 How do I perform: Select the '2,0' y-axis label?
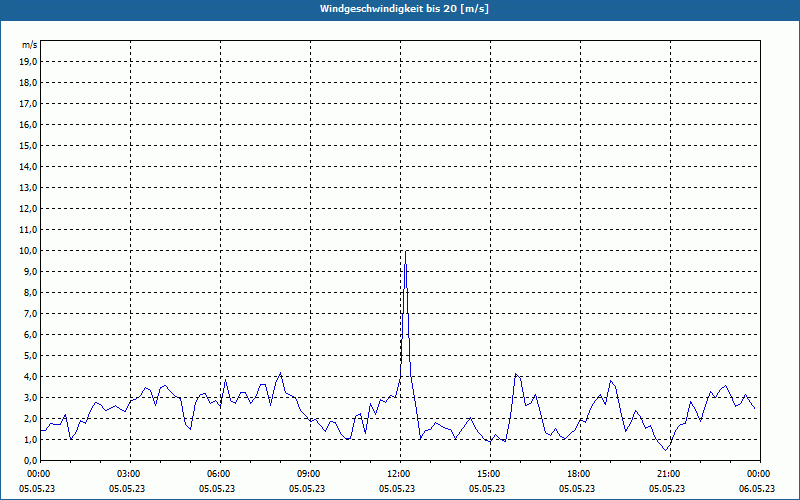30,418
